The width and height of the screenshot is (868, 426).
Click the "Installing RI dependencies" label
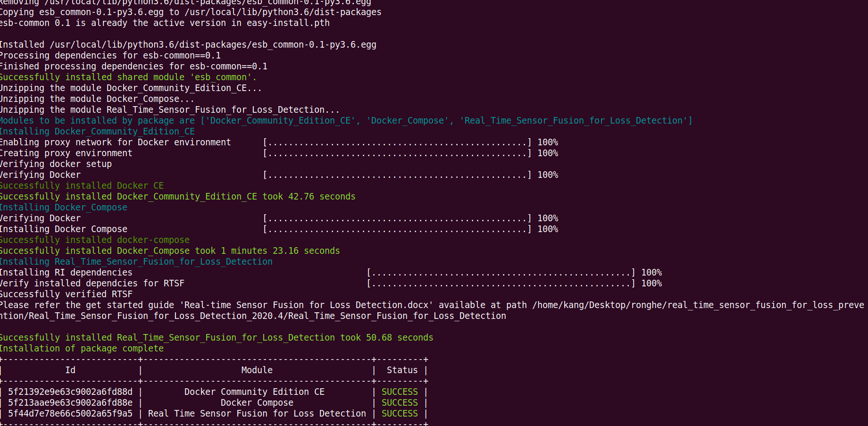(x=66, y=273)
